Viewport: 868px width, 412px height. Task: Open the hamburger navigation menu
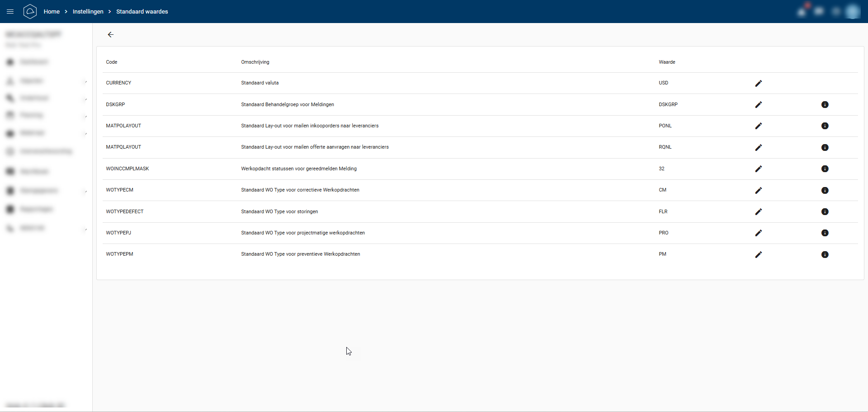(10, 11)
